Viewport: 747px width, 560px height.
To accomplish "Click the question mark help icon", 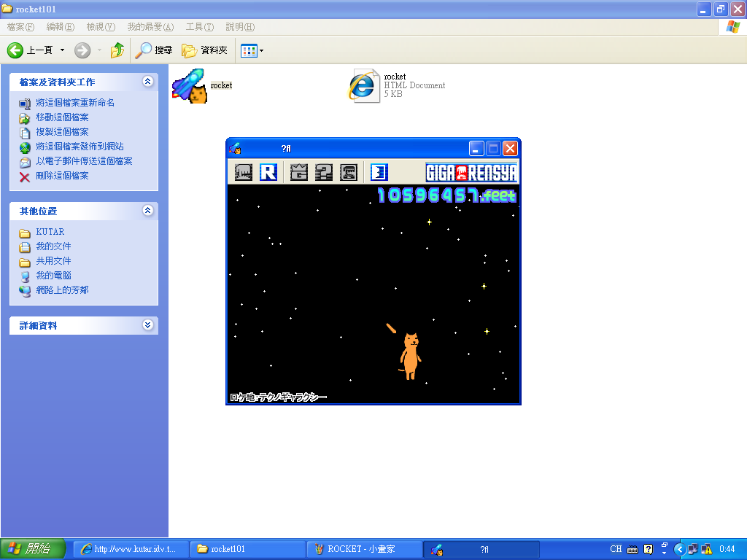I will (x=323, y=172).
